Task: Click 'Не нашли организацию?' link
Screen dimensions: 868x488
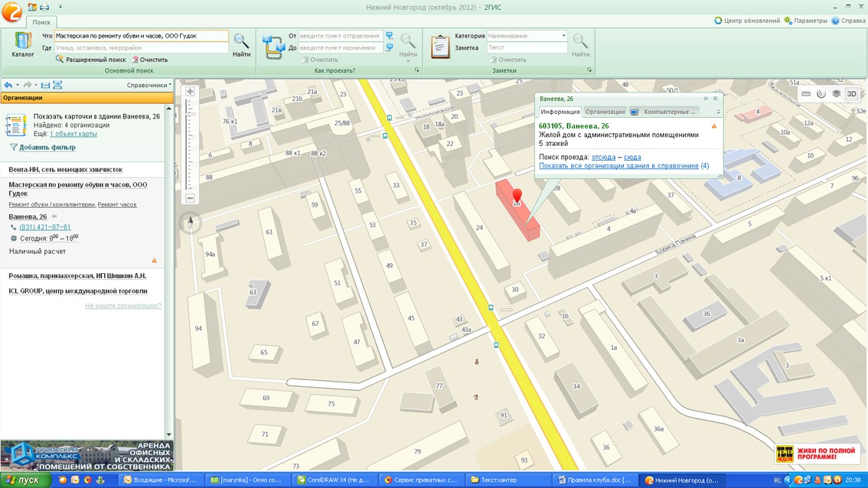Action: pyautogui.click(x=123, y=305)
